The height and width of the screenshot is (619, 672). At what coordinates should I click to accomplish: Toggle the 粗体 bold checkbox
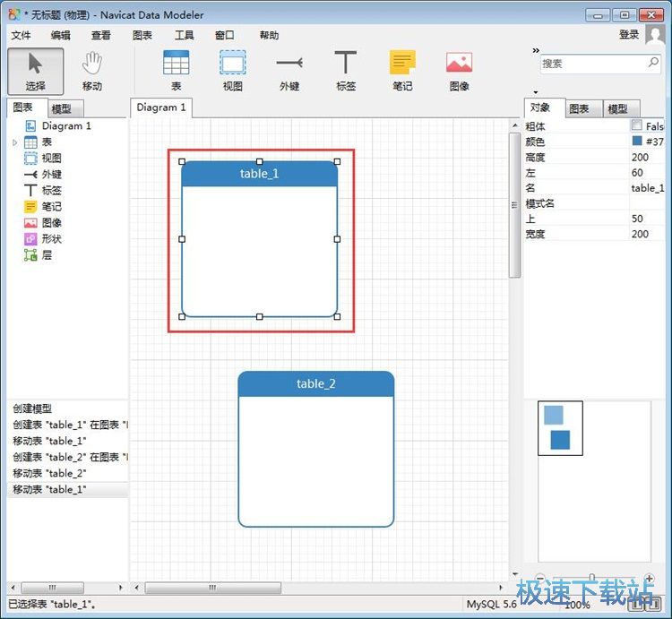pos(637,126)
